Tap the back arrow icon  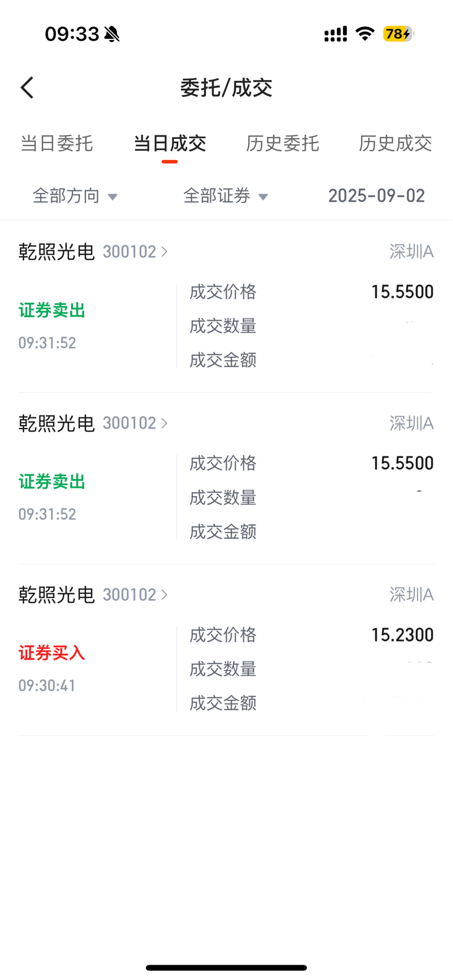tap(27, 88)
